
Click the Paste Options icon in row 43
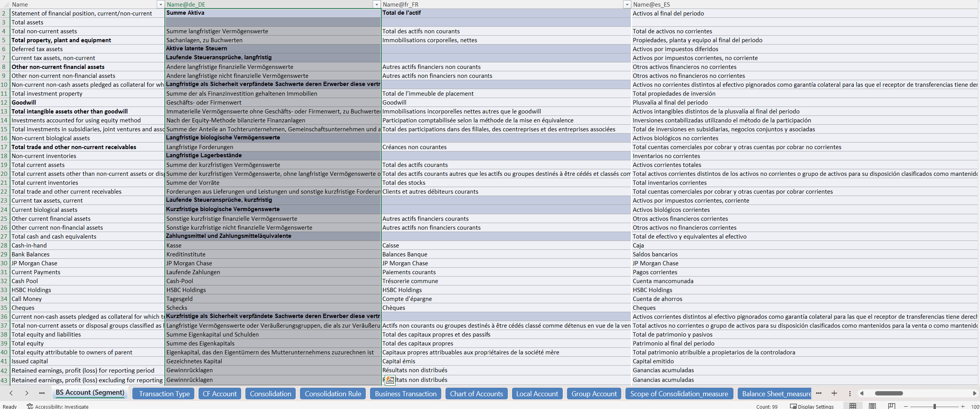click(x=390, y=380)
